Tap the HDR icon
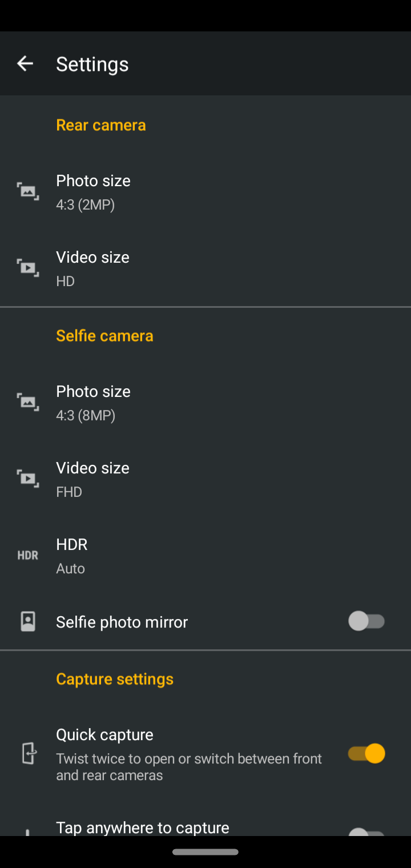 pos(27,555)
